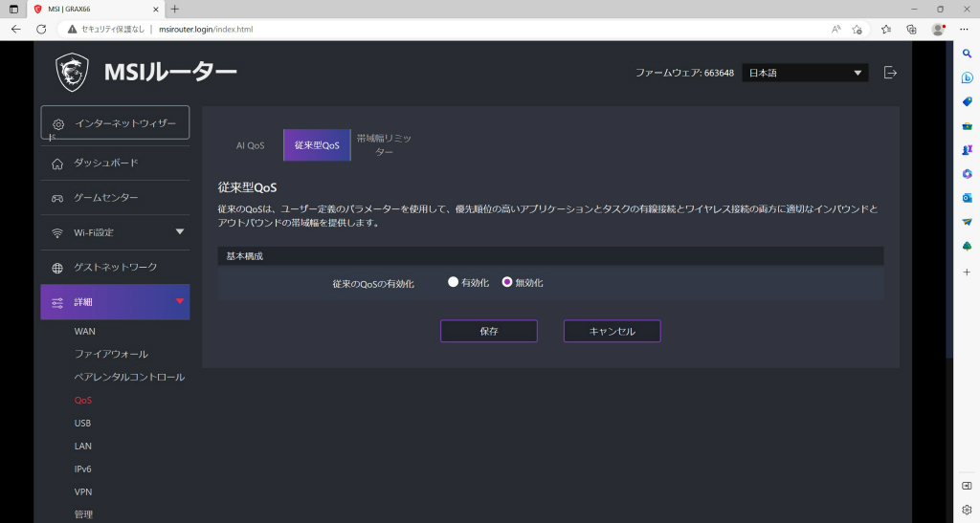The width and height of the screenshot is (980, 523).
Task: Open the 日本語 language dropdown
Action: [x=805, y=73]
